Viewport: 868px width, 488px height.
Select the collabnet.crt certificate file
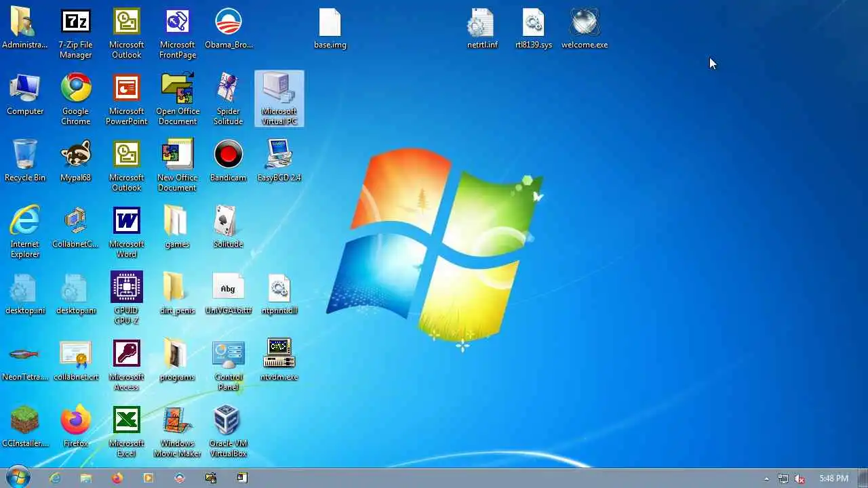(75, 361)
